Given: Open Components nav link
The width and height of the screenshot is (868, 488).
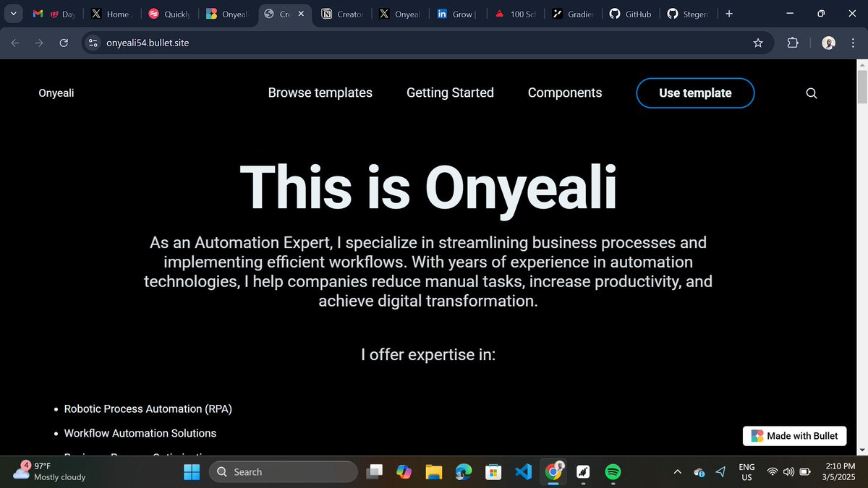Looking at the screenshot, I should click(565, 93).
